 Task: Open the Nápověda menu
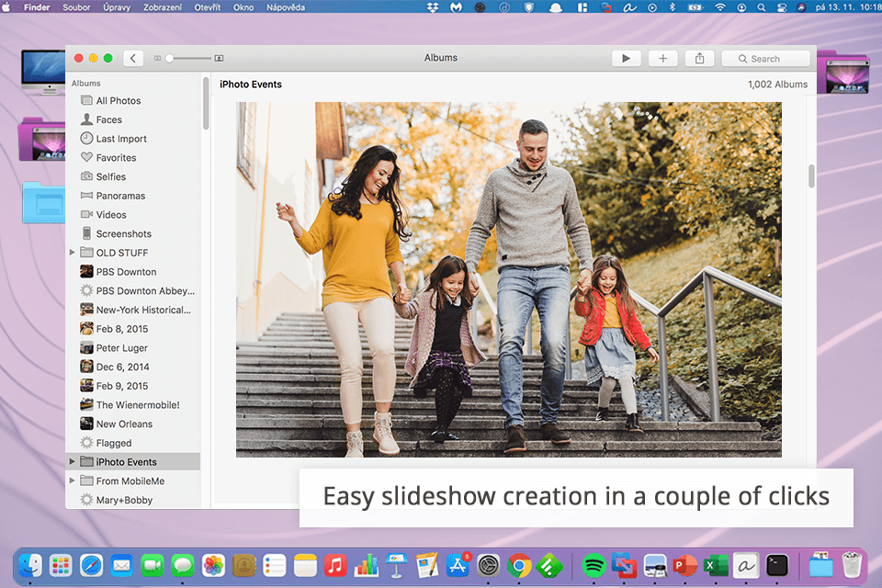pos(286,7)
